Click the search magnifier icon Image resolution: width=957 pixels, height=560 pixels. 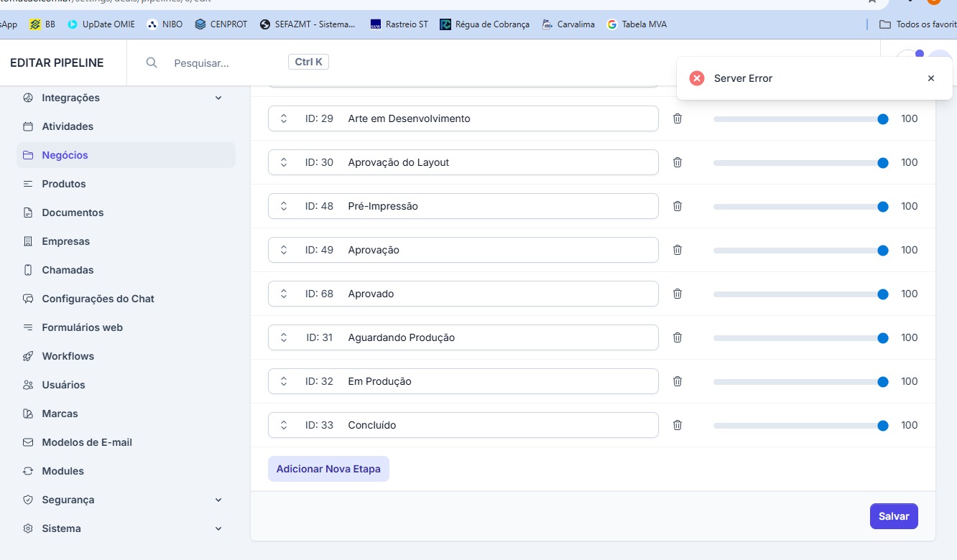point(152,62)
